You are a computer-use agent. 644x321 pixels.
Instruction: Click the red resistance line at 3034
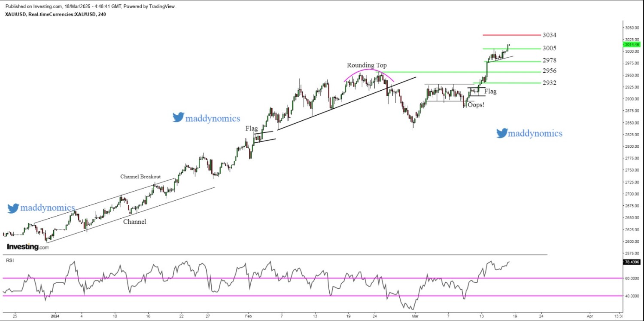511,35
